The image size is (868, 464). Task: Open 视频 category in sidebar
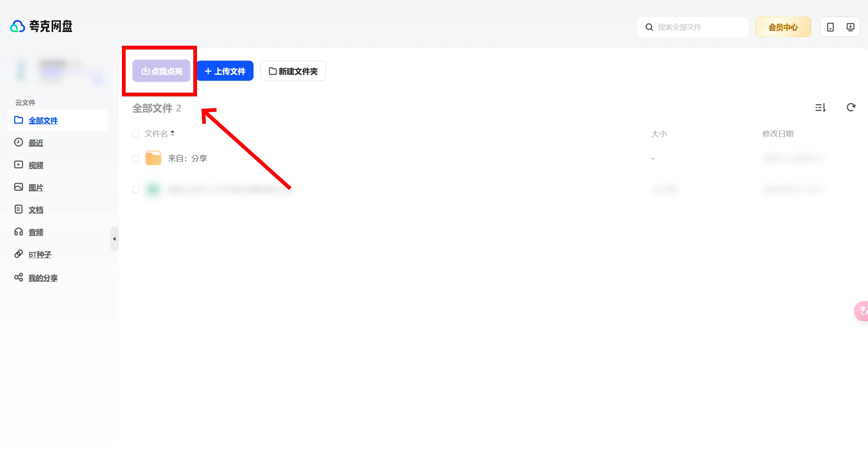pyautogui.click(x=36, y=165)
